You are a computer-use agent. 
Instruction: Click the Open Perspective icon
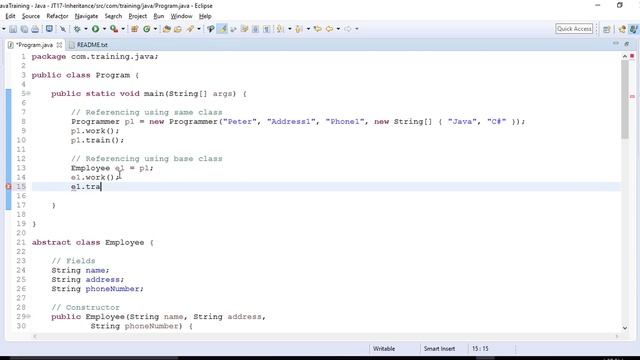point(607,29)
